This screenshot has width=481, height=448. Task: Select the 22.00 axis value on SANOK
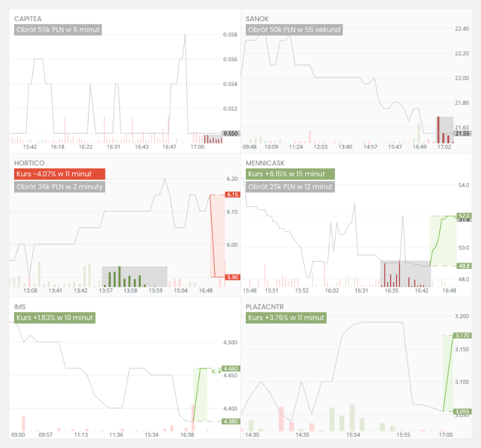[x=462, y=78]
